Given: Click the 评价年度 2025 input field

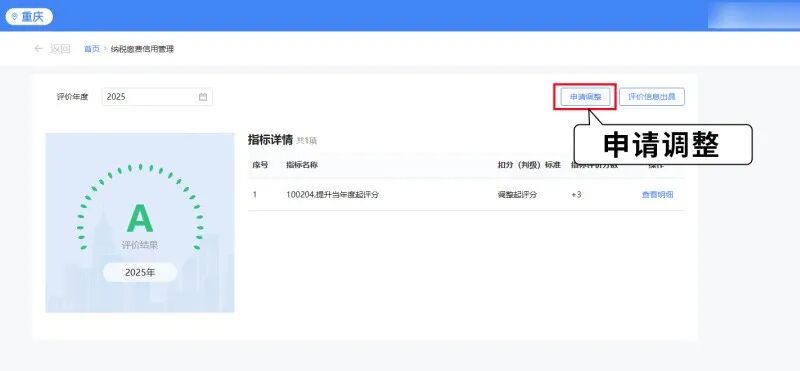Looking at the screenshot, I should pos(157,96).
